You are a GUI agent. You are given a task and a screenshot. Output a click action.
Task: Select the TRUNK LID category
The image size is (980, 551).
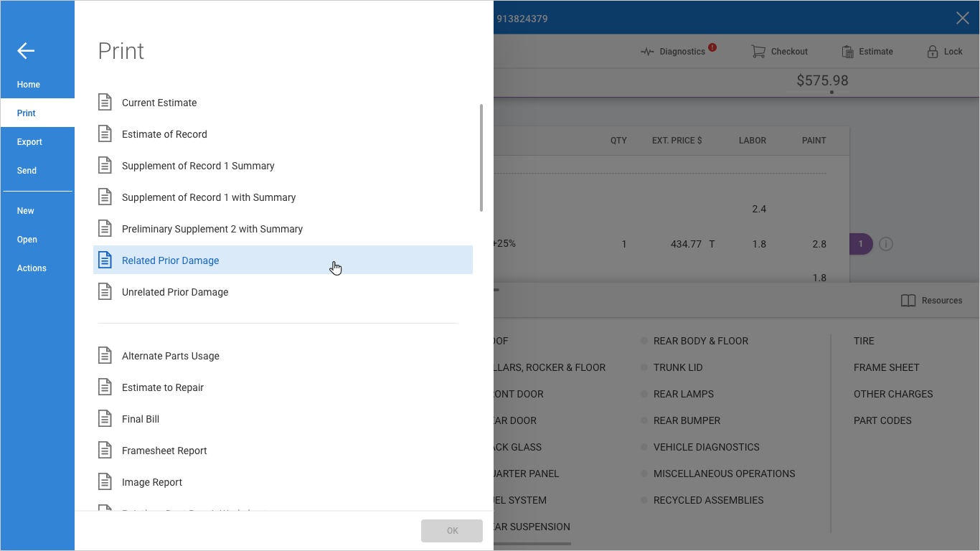678,367
